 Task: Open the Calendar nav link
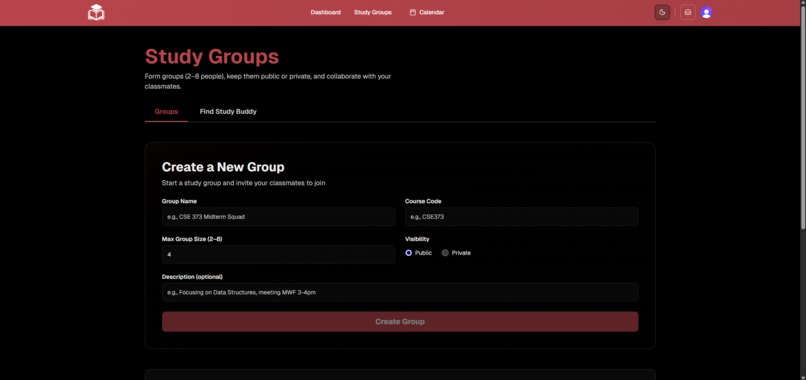(x=427, y=12)
